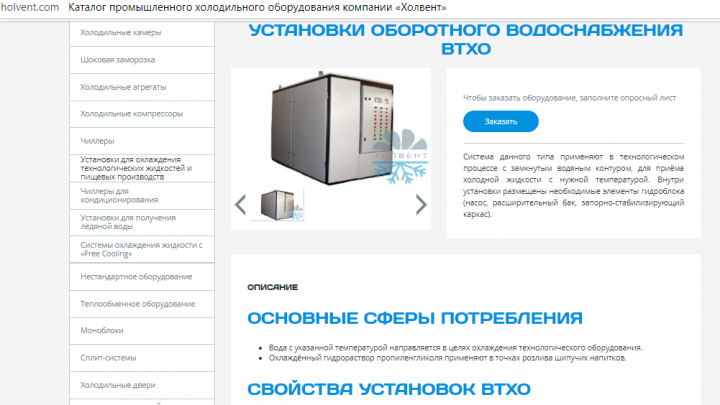Open Шоковая заморозка category
Screen dimensions: 720x405
tap(142, 60)
